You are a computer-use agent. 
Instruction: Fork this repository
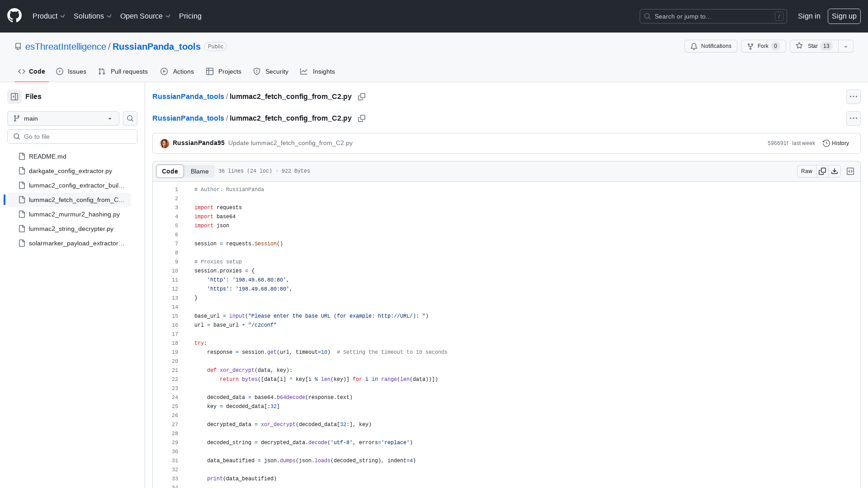[x=763, y=46]
